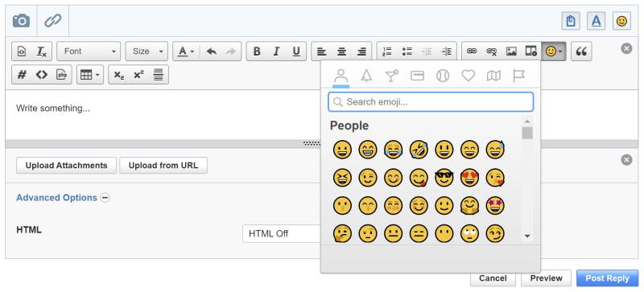
Task: Insert an ordered numbered list
Action: (387, 51)
